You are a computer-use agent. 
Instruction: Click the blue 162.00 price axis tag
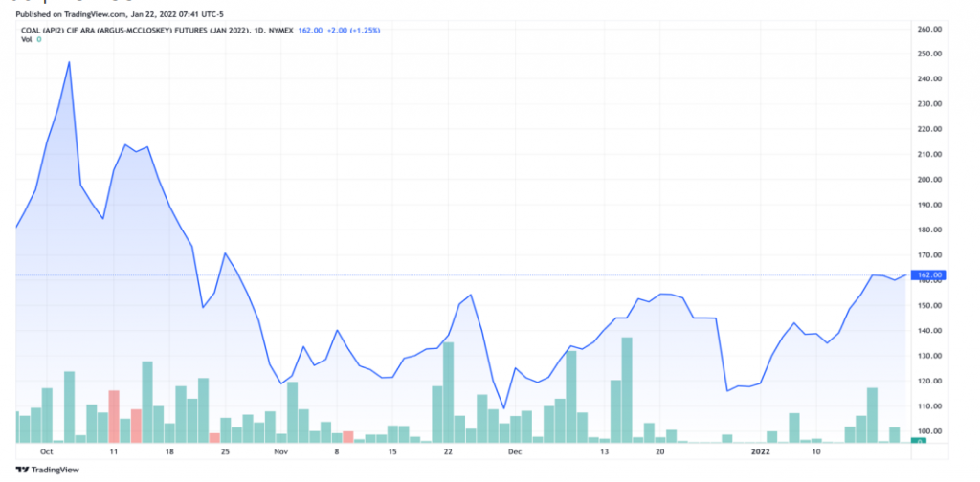click(931, 275)
